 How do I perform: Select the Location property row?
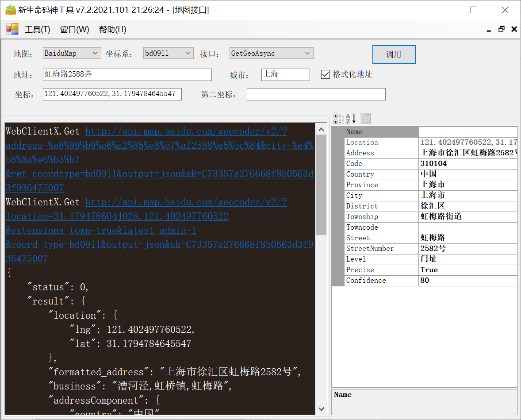(431, 143)
